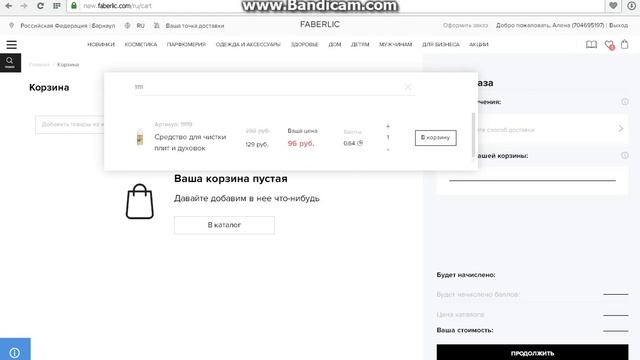The image size is (640, 360).
Task: Open the ДОМ menu
Action: [x=335, y=44]
